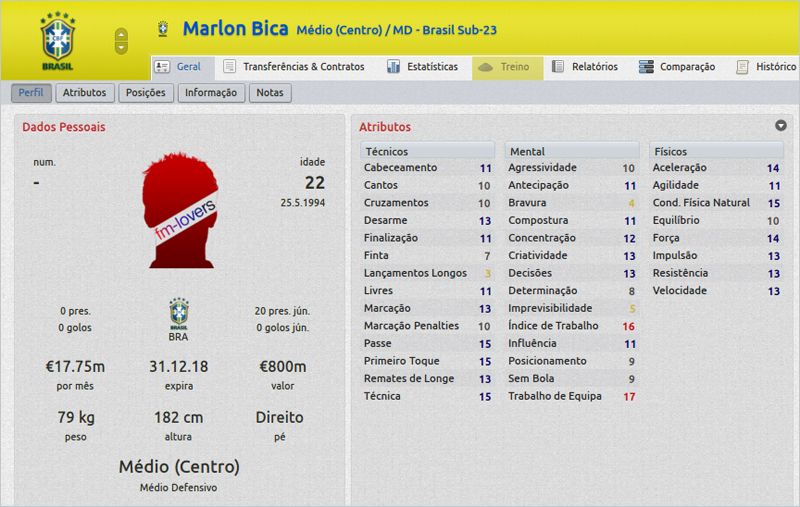Open the Histórico tab

point(766,67)
